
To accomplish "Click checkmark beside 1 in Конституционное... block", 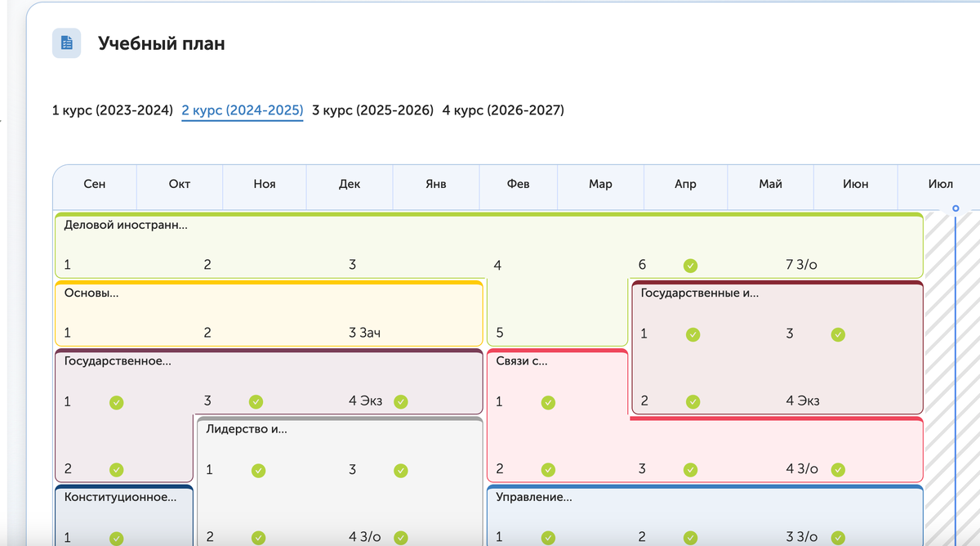I will 117,537.
